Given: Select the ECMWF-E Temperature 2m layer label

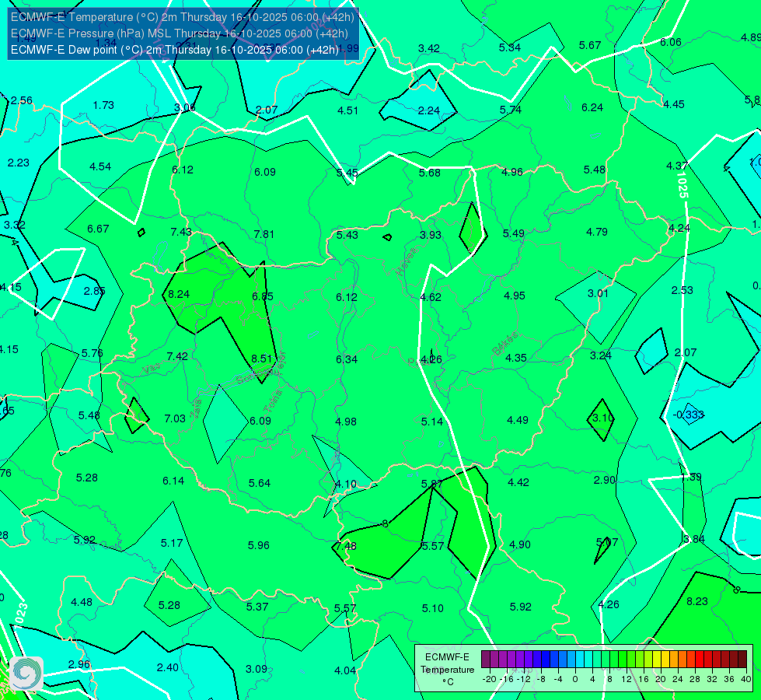Looking at the screenshot, I should (183, 17).
